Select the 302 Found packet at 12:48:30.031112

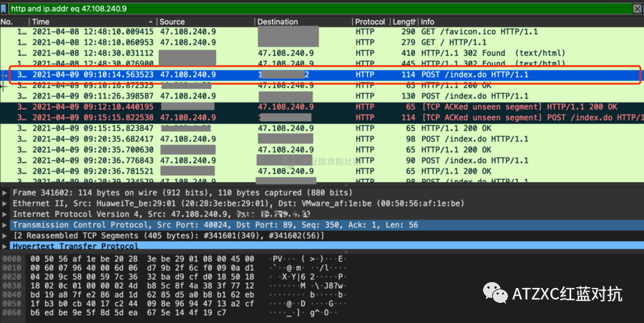pyautogui.click(x=322, y=53)
